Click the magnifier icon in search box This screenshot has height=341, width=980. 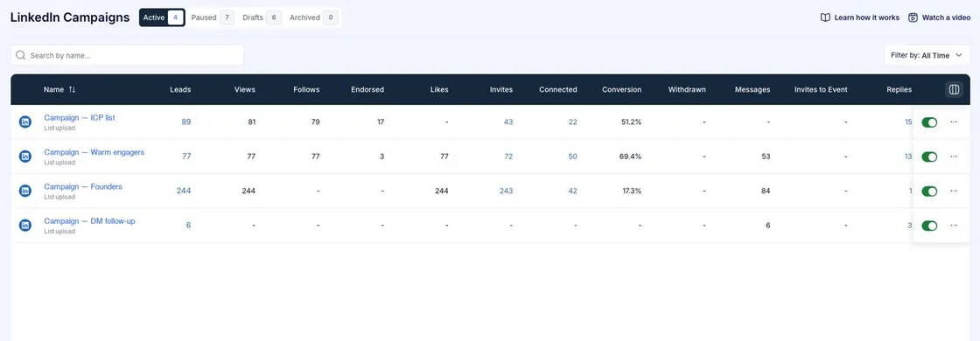(x=21, y=56)
